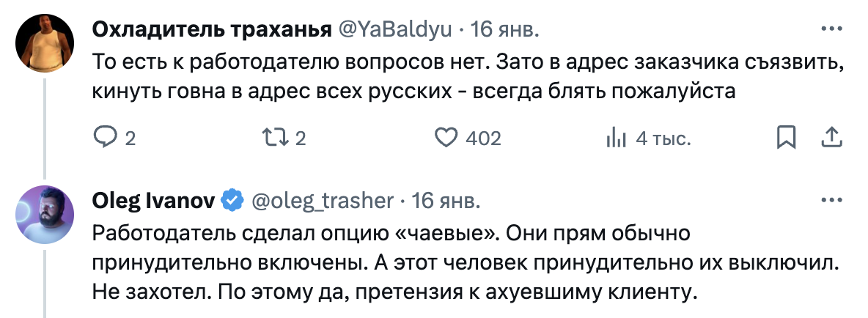Image resolution: width=868 pixels, height=318 pixels.
Task: Open more options on the @oleg_trasher tweet
Action: 831,199
